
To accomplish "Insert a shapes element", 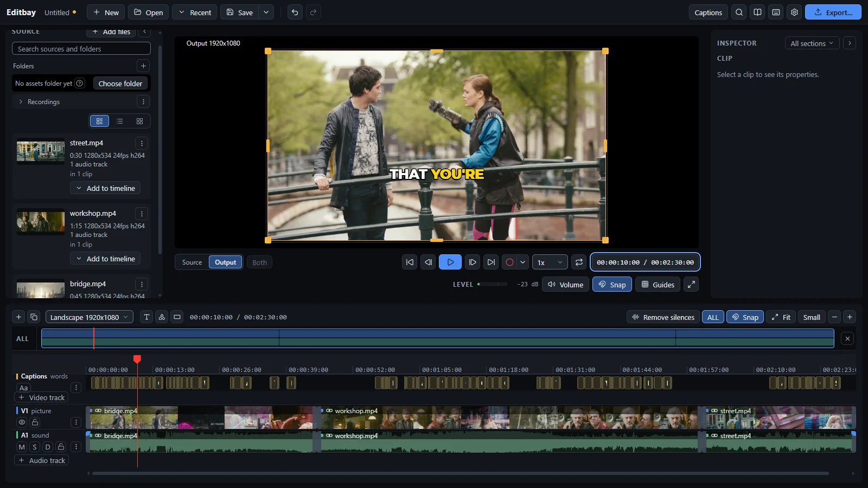I will 162,317.
